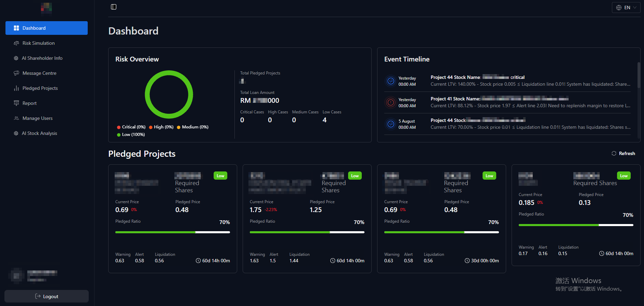Image resolution: width=644 pixels, height=306 pixels.
Task: Click the AI Stock Analysis icon
Action: click(16, 133)
